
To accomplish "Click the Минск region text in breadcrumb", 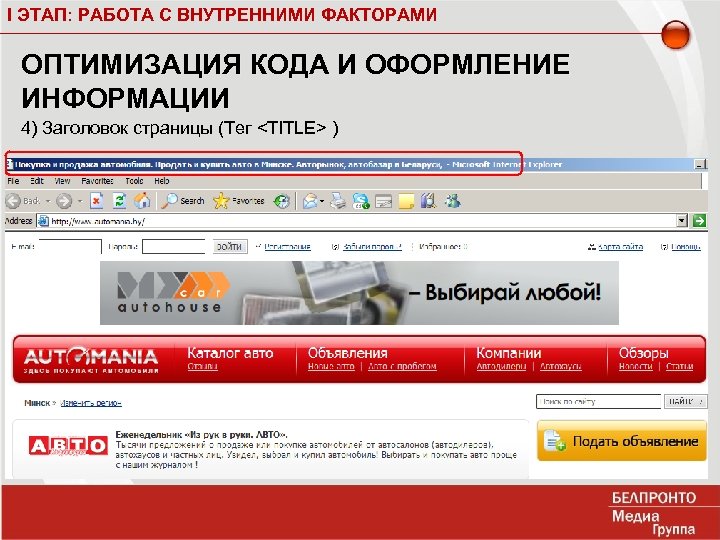I will pos(37,403).
